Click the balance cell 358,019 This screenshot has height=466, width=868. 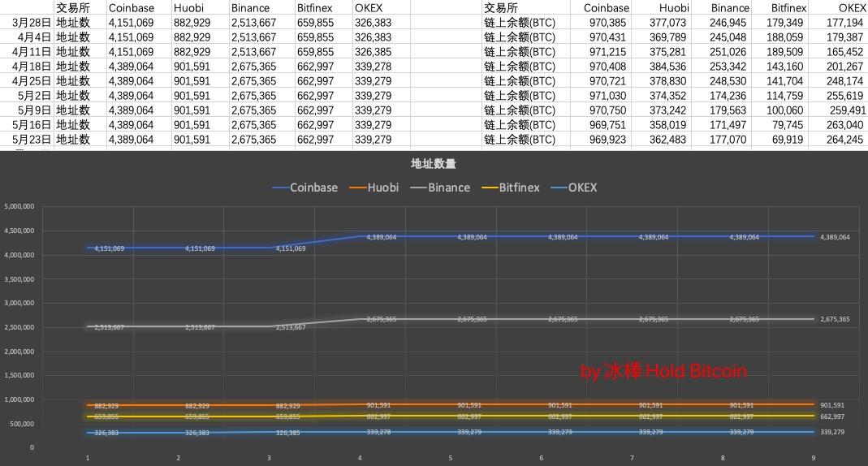667,125
